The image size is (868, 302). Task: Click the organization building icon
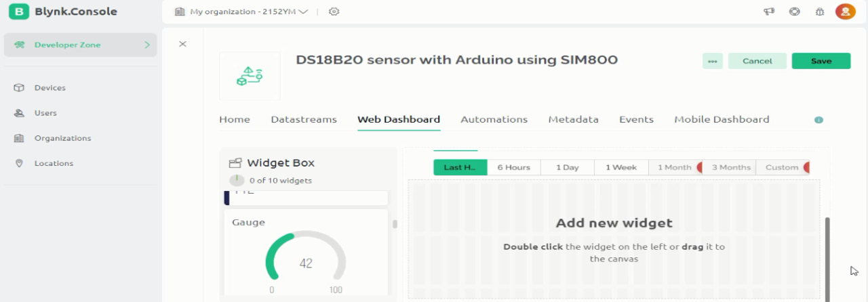(x=180, y=12)
